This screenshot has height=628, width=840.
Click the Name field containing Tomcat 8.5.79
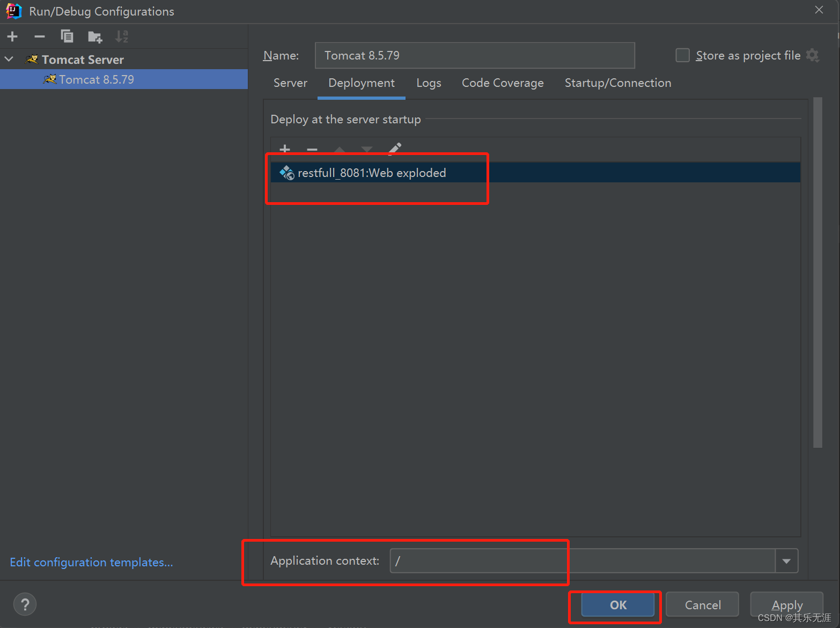point(474,55)
